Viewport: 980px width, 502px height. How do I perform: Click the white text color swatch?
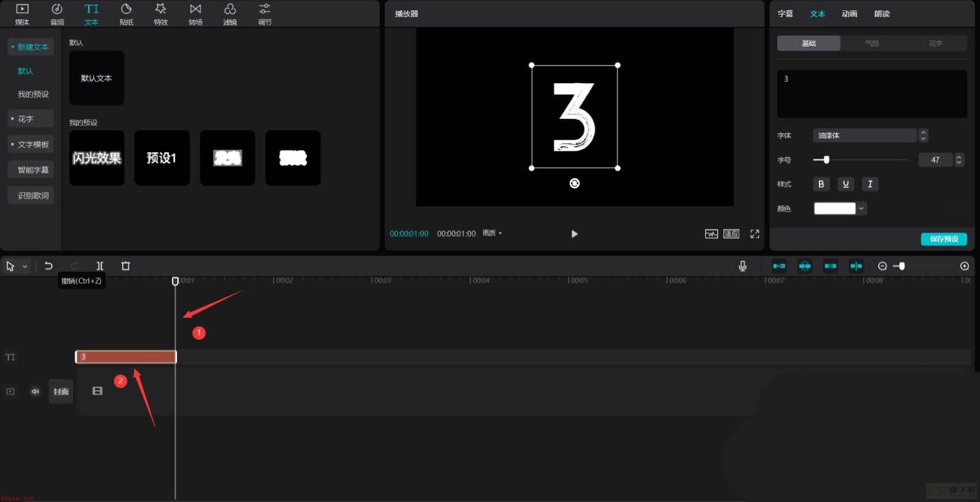click(x=834, y=208)
